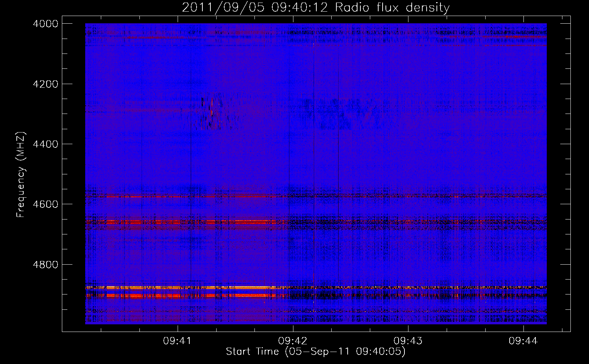The width and height of the screenshot is (589, 364).
Task: Click the '4400' frequency axis label
Action: [46, 144]
